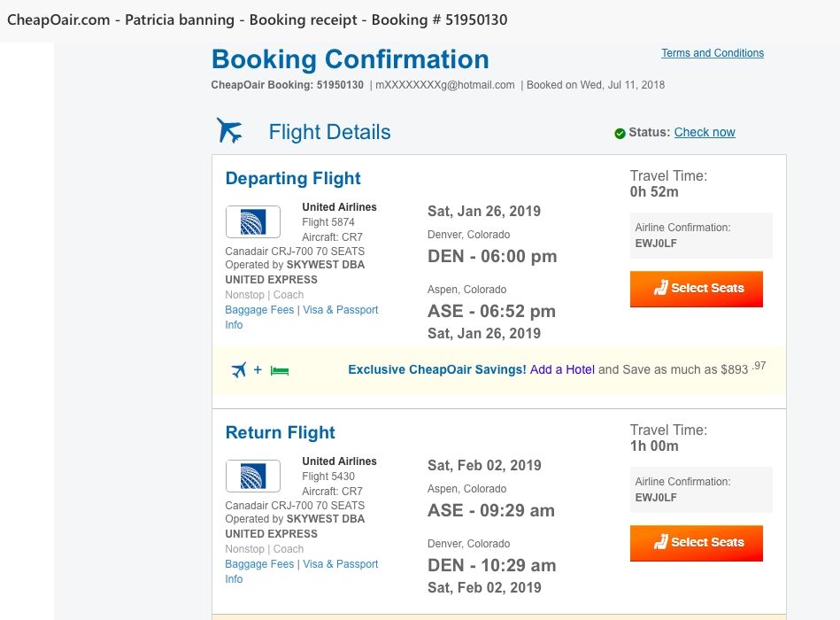Open Baggage Fees for return flight

(x=259, y=563)
